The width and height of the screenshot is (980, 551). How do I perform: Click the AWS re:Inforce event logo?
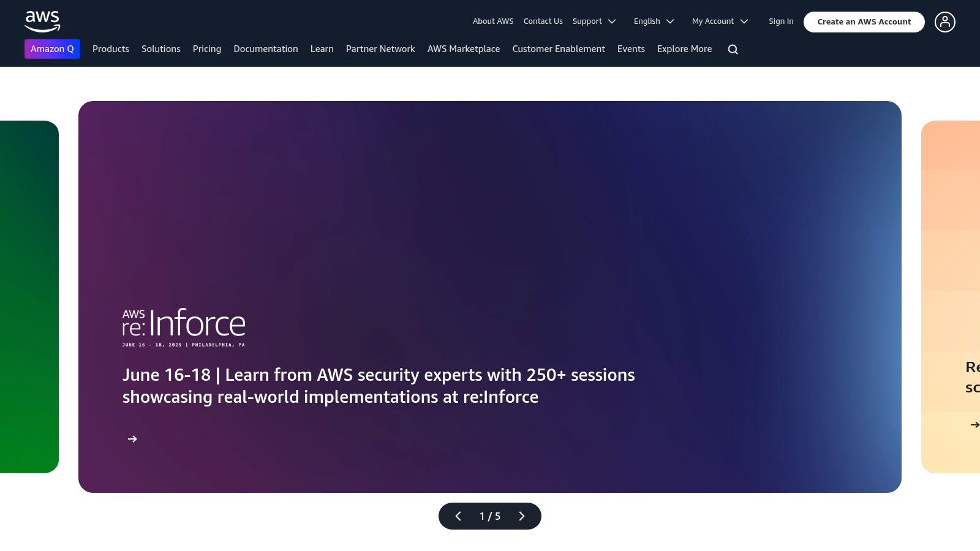[184, 328]
